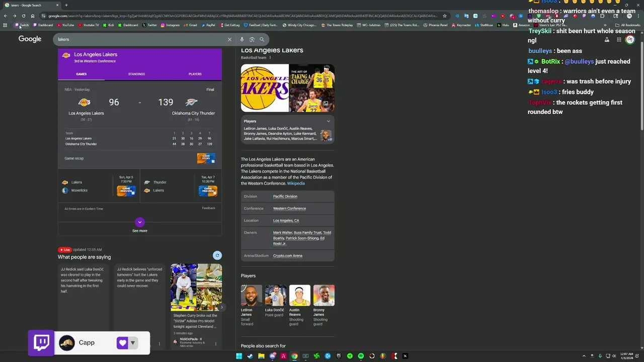Open the Game recap link
This screenshot has height=362, width=644.
click(74, 158)
